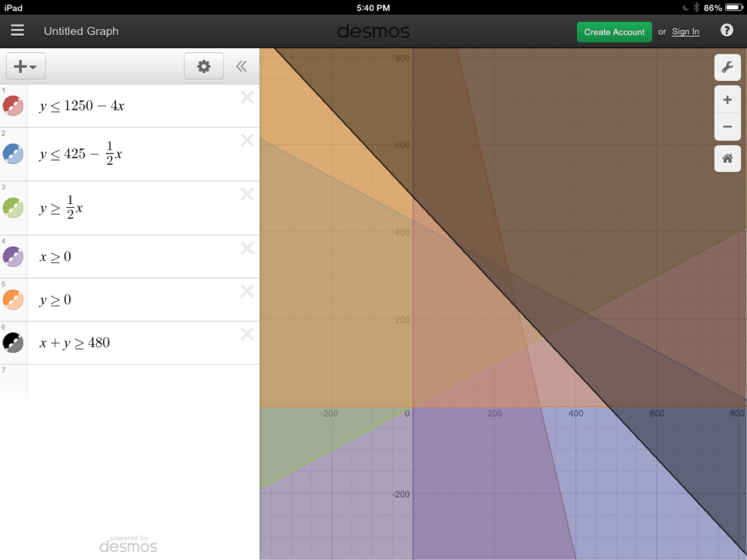Toggle visibility of blue inequality graph
The width and height of the screenshot is (747, 560).
[x=13, y=154]
